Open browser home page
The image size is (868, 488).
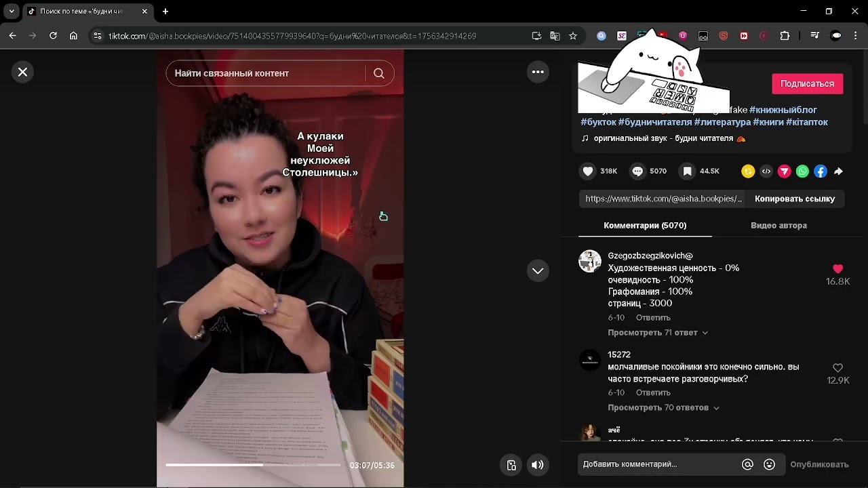[73, 36]
